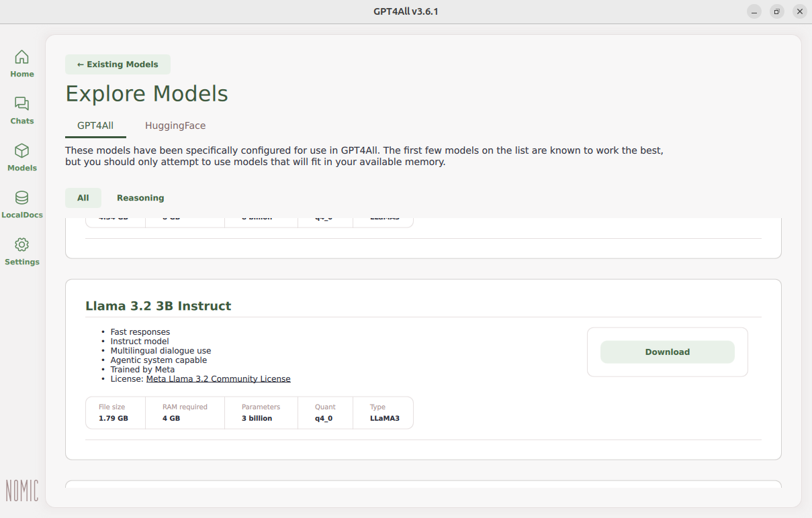
Task: Switch to the HuggingFace tab
Action: tap(175, 125)
